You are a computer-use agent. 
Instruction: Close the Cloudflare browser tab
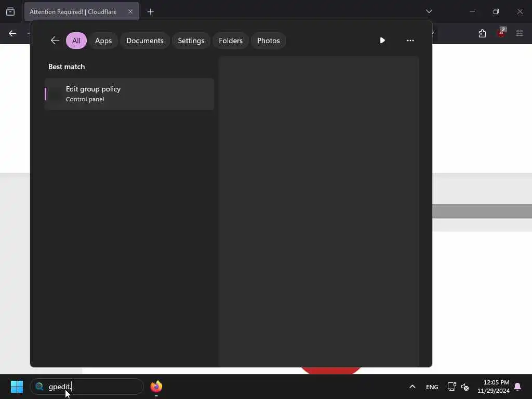point(130,11)
